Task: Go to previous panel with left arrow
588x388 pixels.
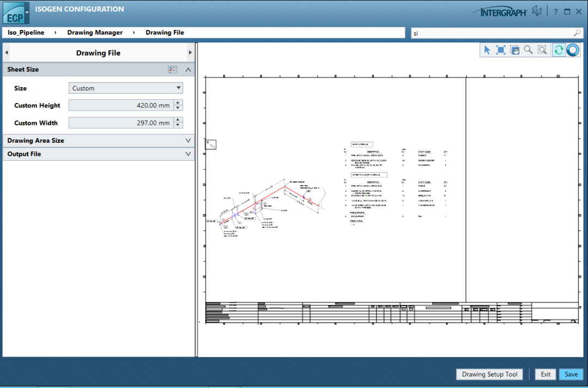Action: pos(7,52)
